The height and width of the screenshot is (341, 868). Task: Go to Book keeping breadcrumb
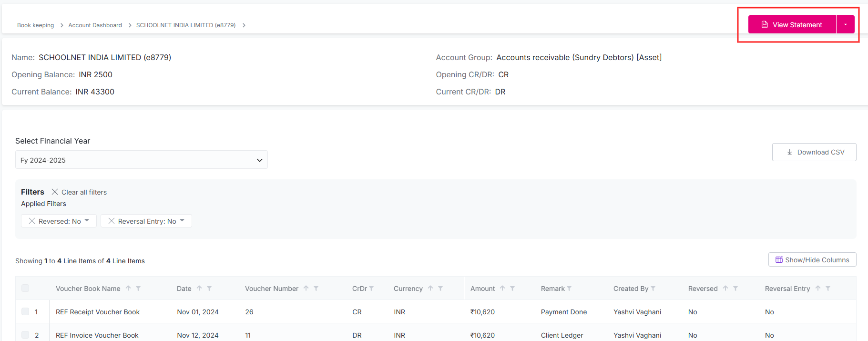tap(36, 25)
